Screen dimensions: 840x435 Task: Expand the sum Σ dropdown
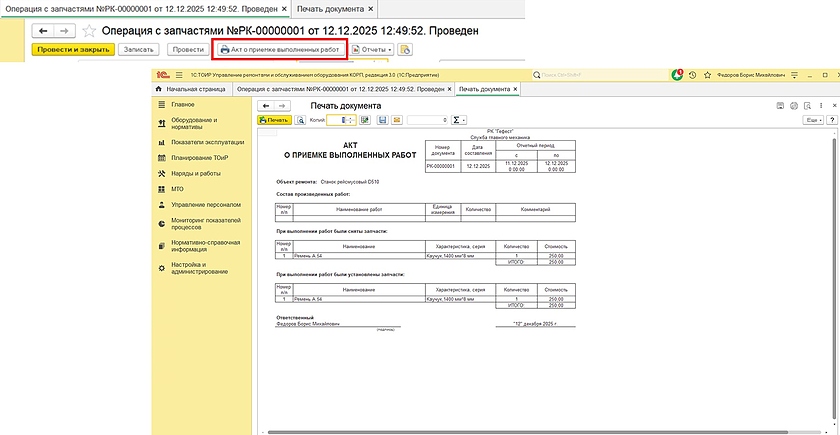tap(461, 120)
